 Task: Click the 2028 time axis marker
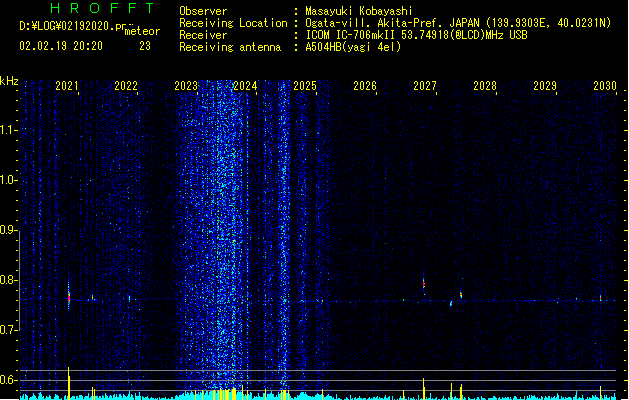coord(485,86)
